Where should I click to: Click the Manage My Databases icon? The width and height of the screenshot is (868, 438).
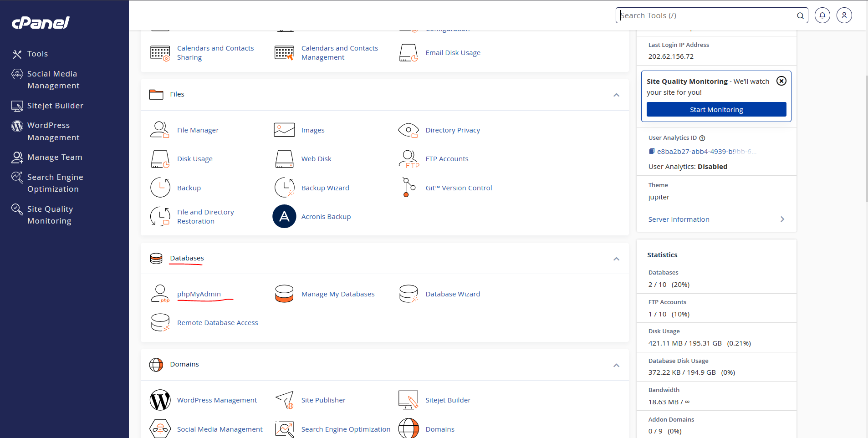pos(284,294)
